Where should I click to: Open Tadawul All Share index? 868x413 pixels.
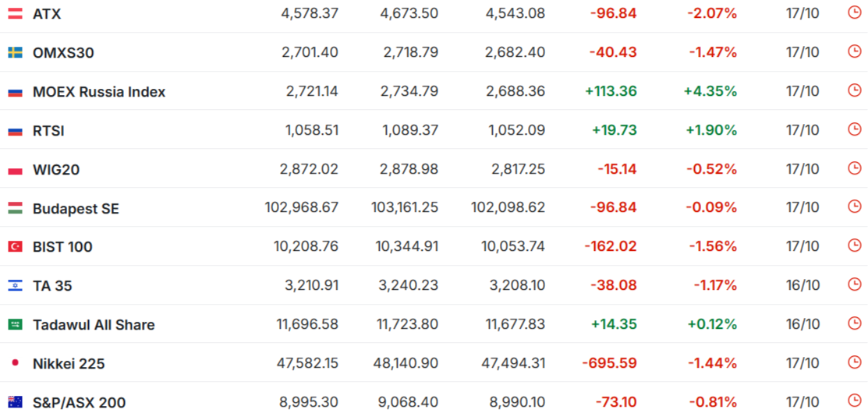pos(94,324)
